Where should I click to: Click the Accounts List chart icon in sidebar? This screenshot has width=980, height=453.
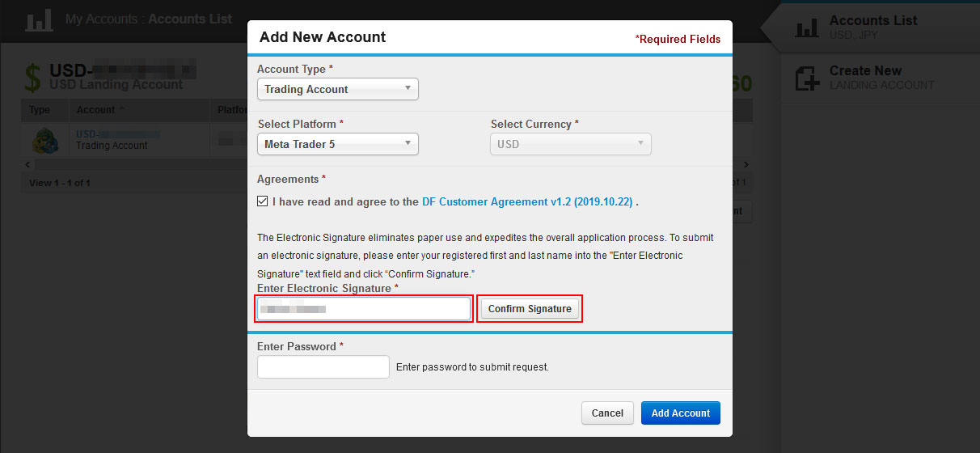tap(807, 28)
